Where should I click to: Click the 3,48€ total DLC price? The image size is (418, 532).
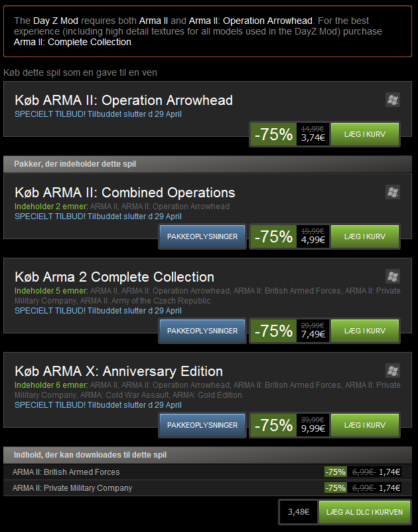click(x=297, y=512)
